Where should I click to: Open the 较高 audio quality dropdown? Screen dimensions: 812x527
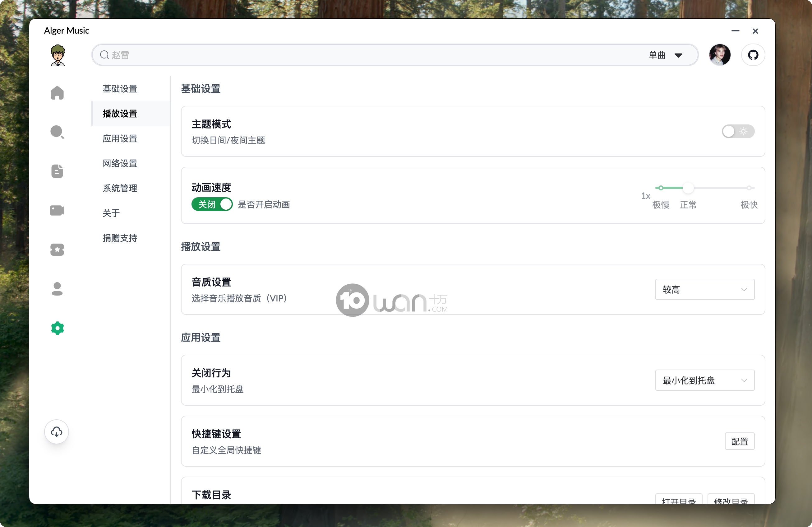[x=704, y=289]
